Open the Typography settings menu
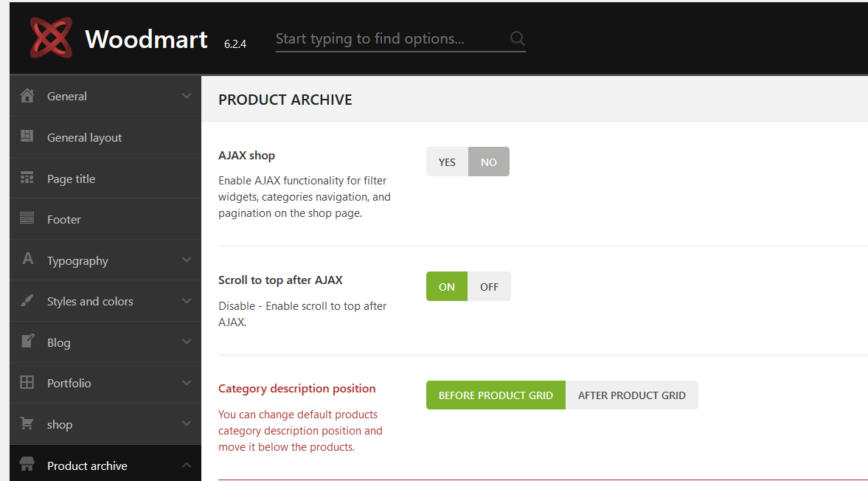Viewport: 868px width, 481px height. click(x=77, y=261)
